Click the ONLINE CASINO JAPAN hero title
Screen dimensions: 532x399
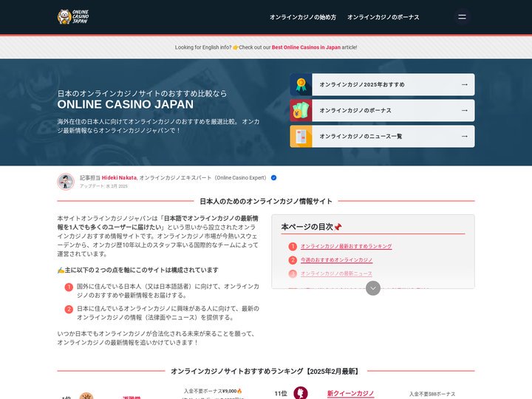point(125,104)
